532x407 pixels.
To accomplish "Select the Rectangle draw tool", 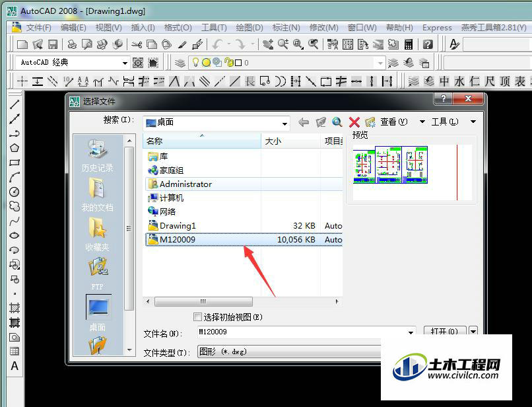I will coord(15,163).
